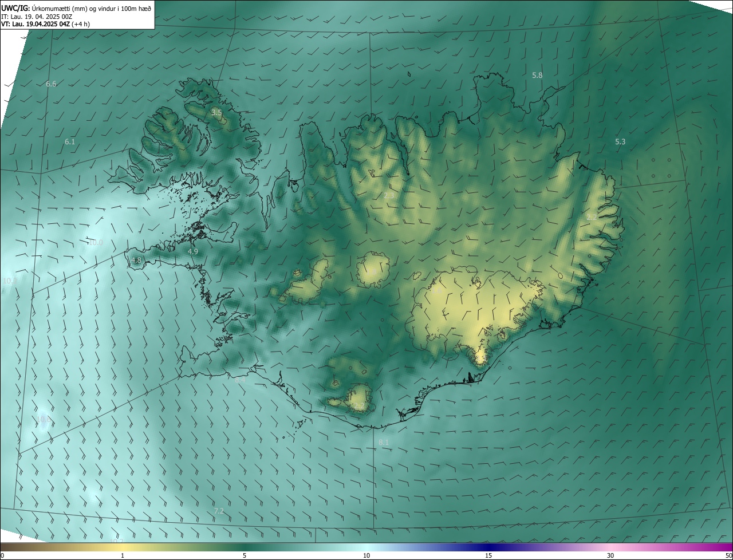Click the 1 tick label of the colour scale
The width and height of the screenshot is (733, 560).
point(123,555)
